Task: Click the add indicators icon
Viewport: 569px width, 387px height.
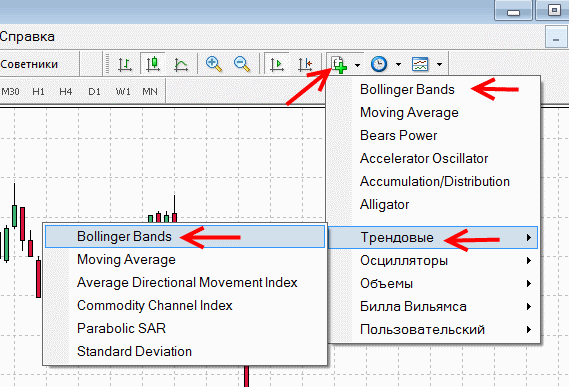Action: pos(339,64)
